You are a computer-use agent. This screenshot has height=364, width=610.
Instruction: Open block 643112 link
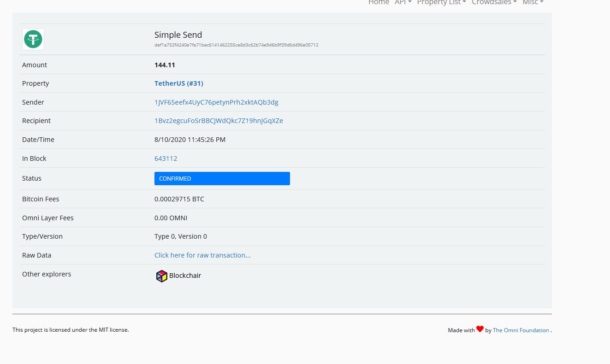[166, 159]
